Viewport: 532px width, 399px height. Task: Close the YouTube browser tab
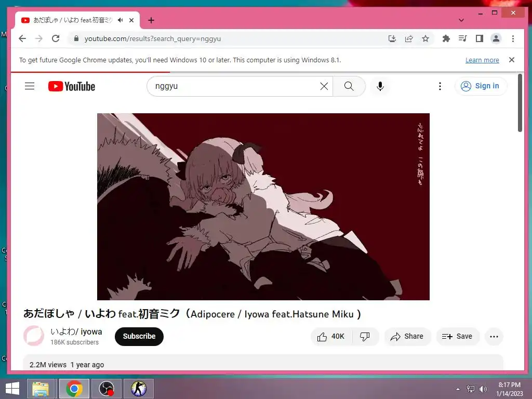(131, 20)
